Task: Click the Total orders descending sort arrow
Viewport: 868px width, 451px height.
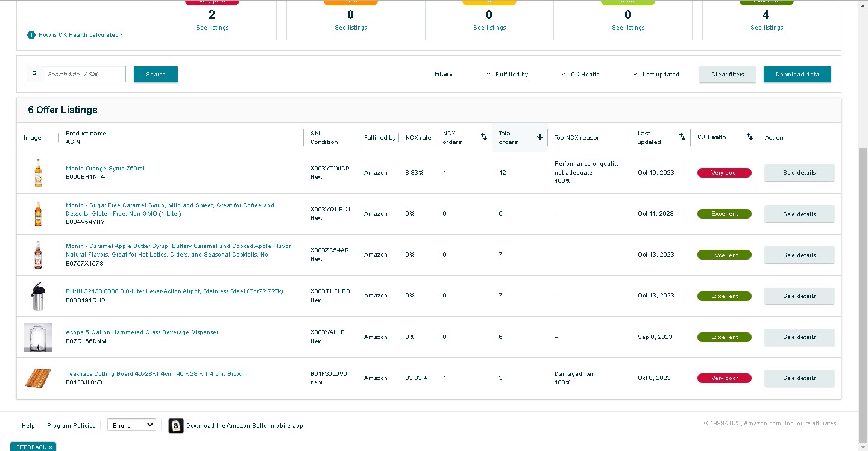Action: tap(539, 137)
